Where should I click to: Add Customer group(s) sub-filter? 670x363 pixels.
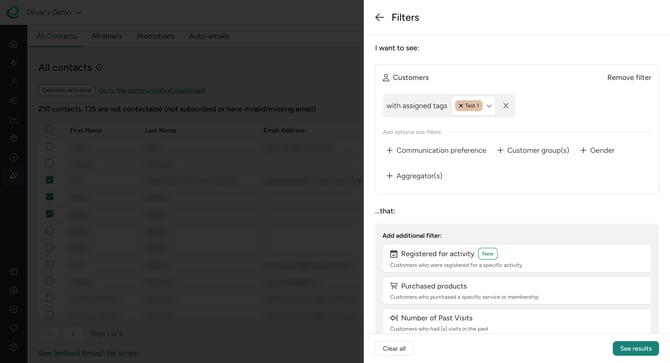point(533,150)
